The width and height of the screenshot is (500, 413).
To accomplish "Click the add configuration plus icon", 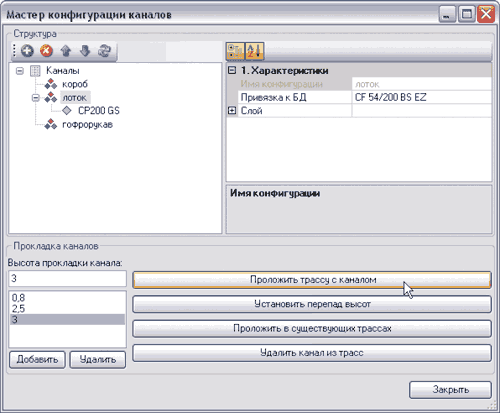I will tap(27, 51).
